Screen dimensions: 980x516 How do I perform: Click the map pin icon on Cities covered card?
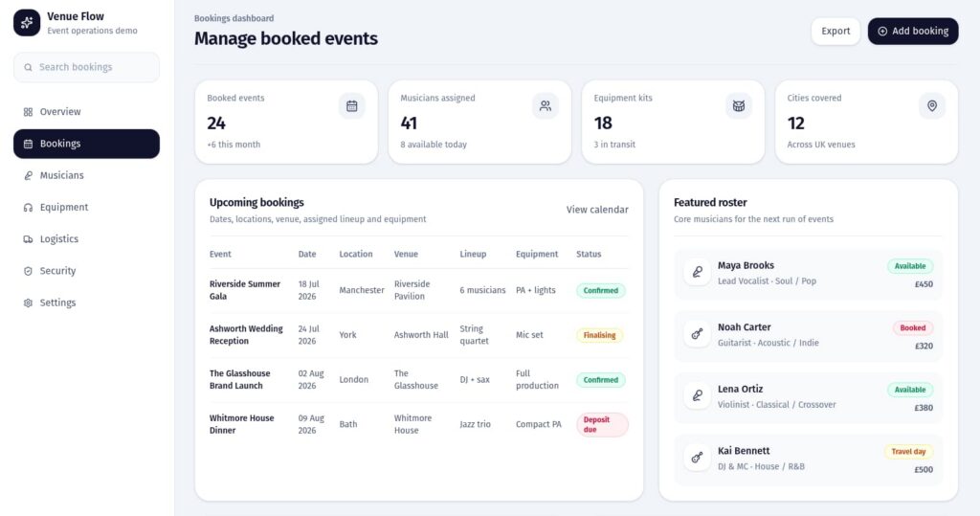coord(931,106)
